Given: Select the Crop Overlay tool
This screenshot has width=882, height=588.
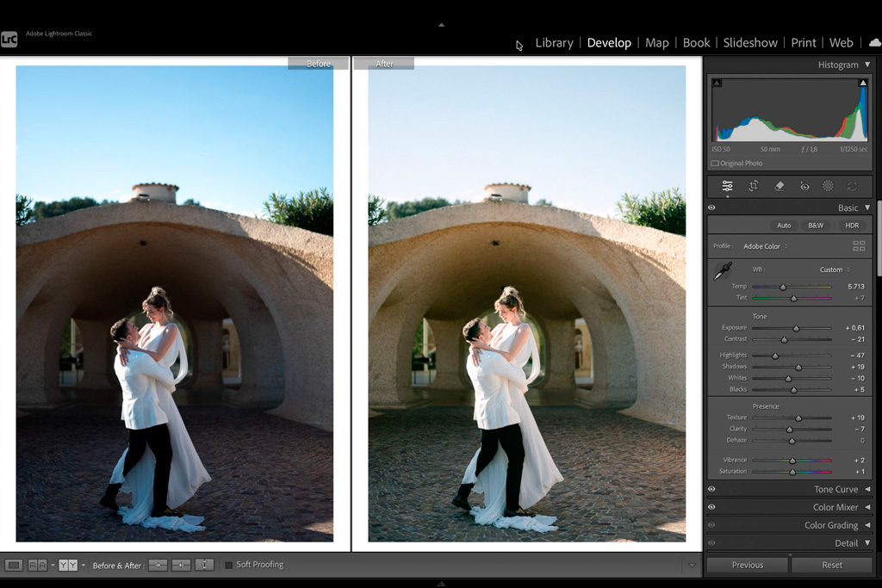Looking at the screenshot, I should pyautogui.click(x=754, y=186).
